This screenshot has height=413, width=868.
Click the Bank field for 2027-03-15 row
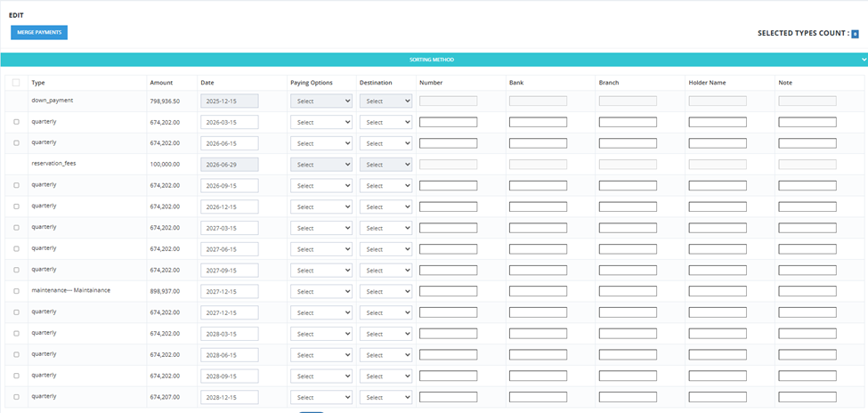pos(538,228)
